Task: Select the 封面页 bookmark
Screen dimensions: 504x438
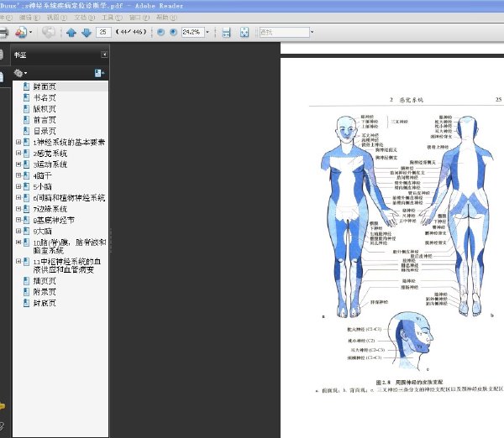Action: pyautogui.click(x=45, y=86)
